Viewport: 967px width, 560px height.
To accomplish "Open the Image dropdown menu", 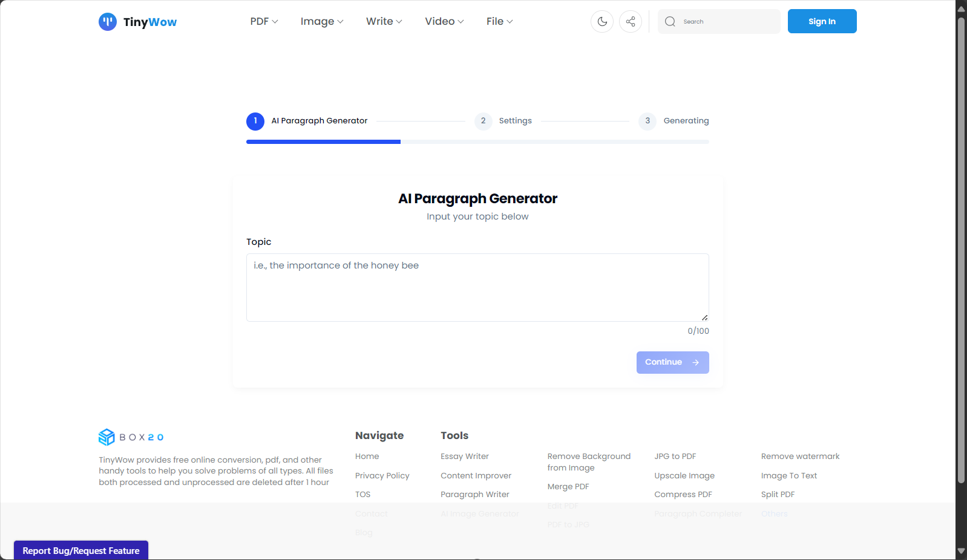I will 322,21.
